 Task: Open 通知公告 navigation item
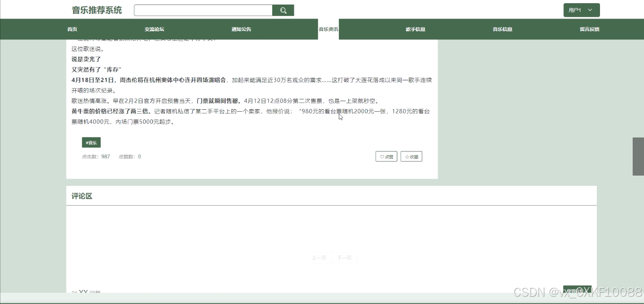point(241,29)
